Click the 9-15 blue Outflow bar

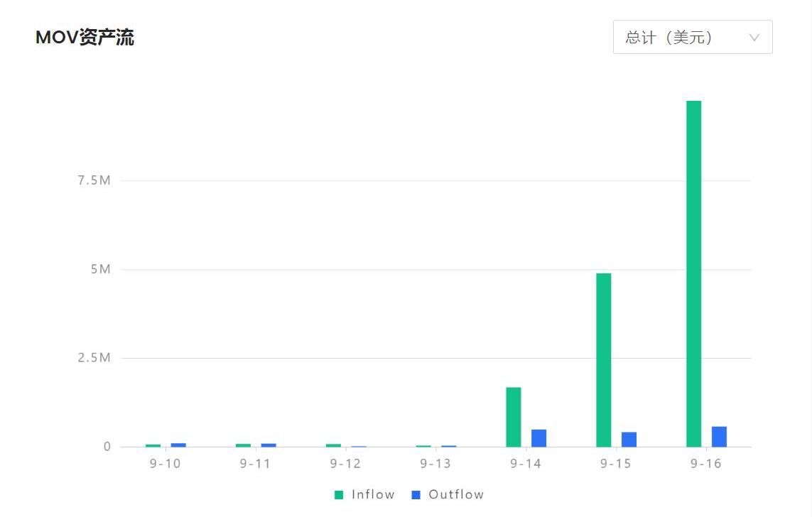(629, 440)
